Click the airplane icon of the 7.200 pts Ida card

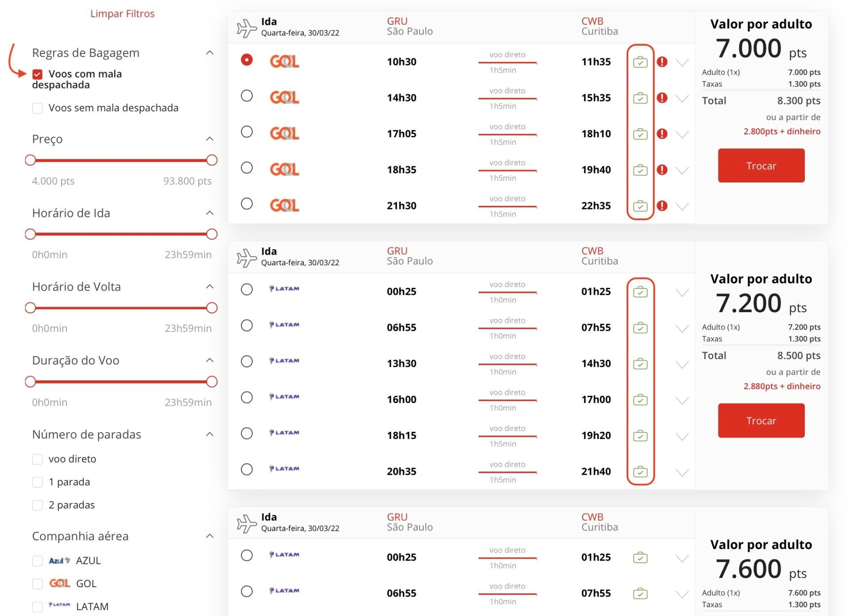(x=247, y=258)
